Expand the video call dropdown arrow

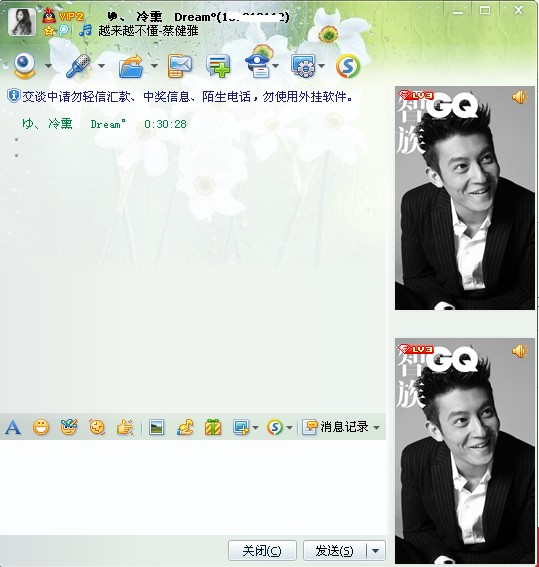click(x=48, y=66)
